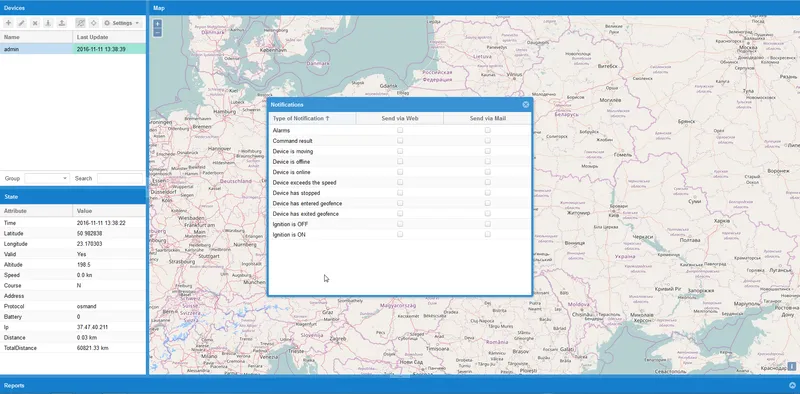
Task: Enable web notification for Device is offline
Action: [x=400, y=161]
